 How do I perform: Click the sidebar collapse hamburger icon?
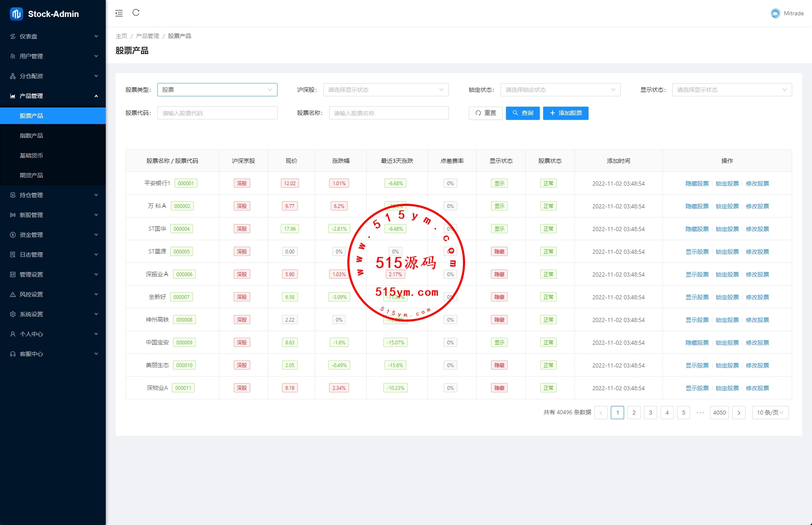(119, 13)
